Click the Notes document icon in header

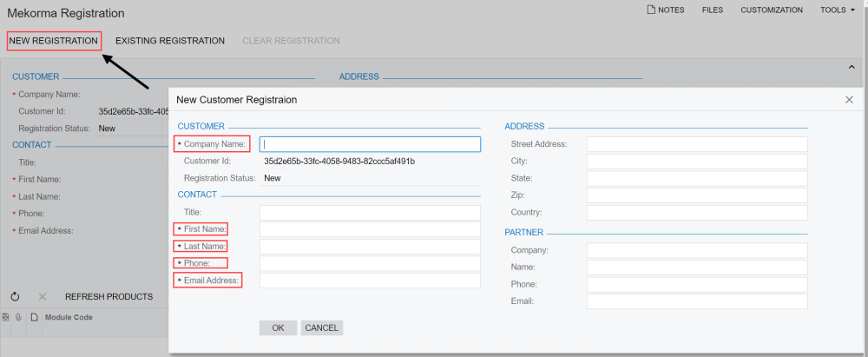tap(651, 10)
